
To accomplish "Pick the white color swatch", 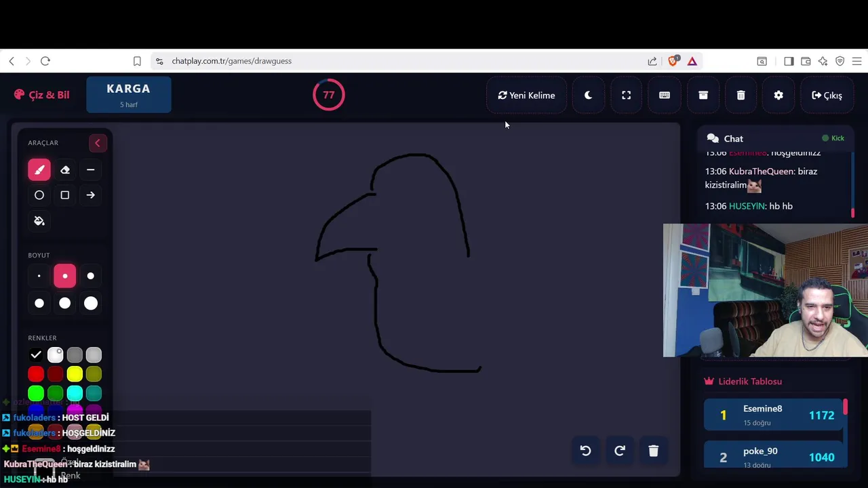I will tap(56, 354).
